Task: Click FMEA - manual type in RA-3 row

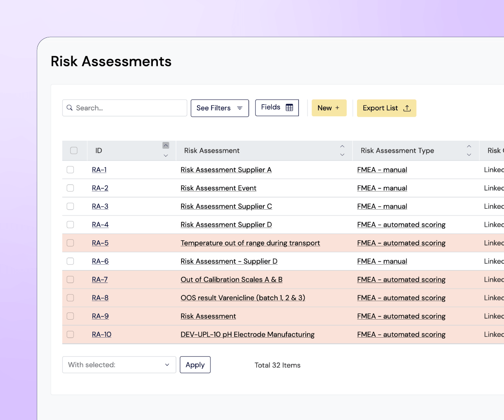Action: (x=382, y=206)
